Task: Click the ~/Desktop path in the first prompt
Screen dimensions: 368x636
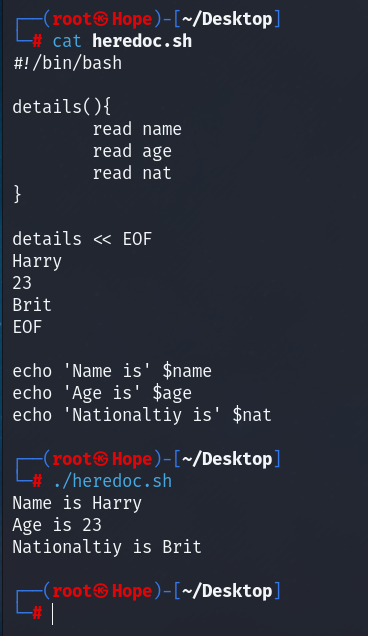Action: [227, 19]
